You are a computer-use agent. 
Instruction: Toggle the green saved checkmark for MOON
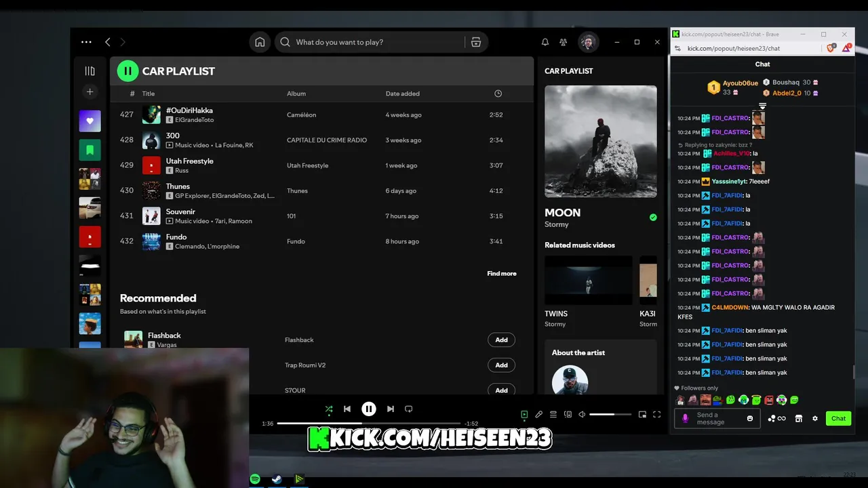coord(653,218)
